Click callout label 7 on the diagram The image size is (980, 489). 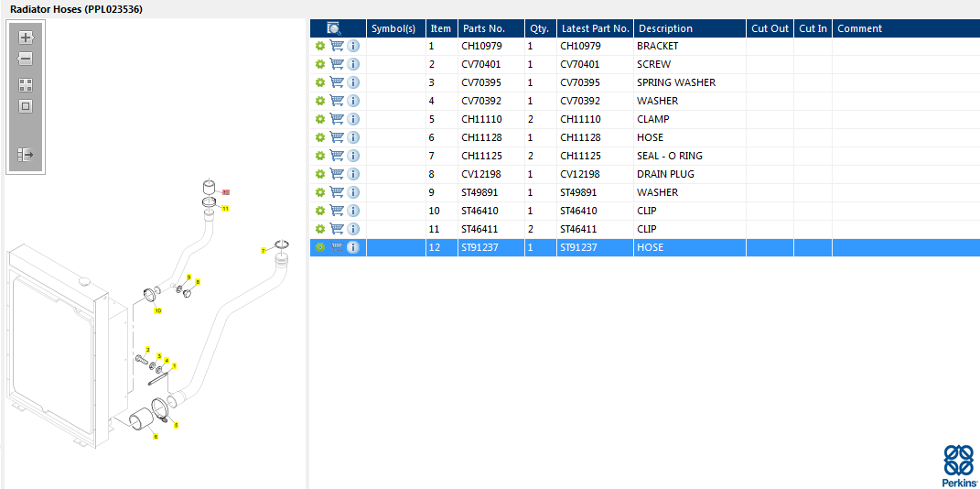click(x=264, y=250)
